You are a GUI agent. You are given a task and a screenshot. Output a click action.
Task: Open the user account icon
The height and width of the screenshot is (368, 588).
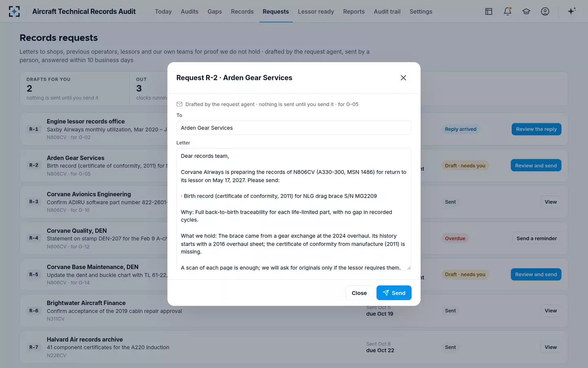pos(545,11)
